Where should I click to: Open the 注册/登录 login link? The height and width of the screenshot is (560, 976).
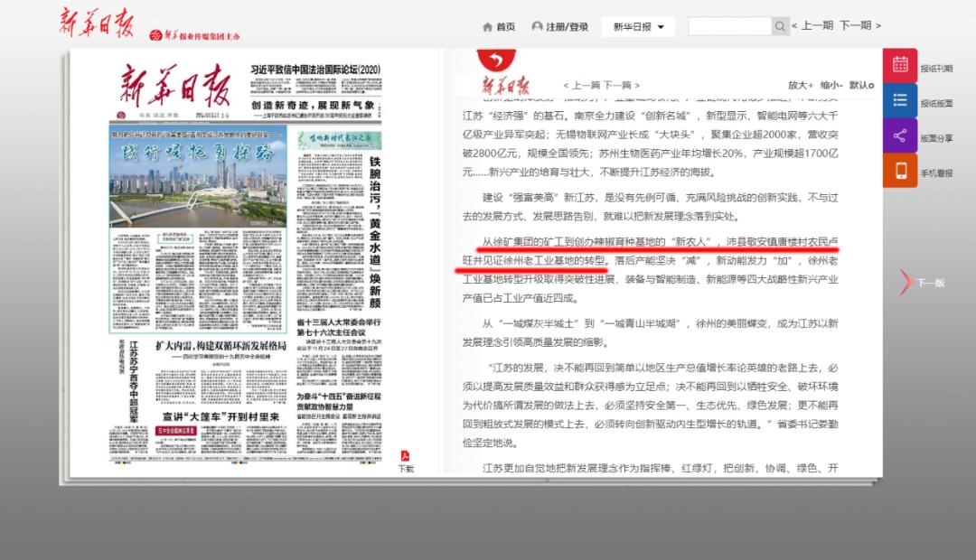coord(567,27)
